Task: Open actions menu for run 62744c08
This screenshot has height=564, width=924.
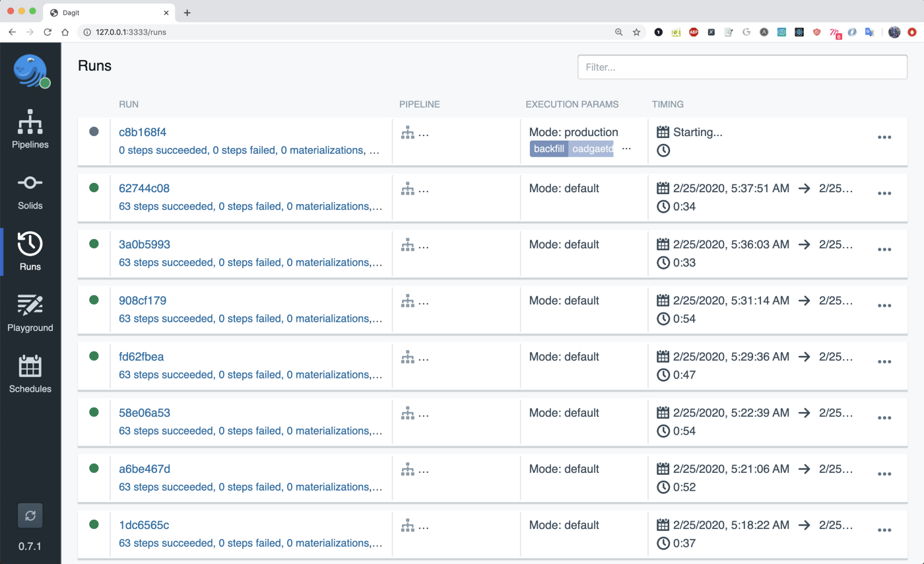Action: [x=884, y=194]
